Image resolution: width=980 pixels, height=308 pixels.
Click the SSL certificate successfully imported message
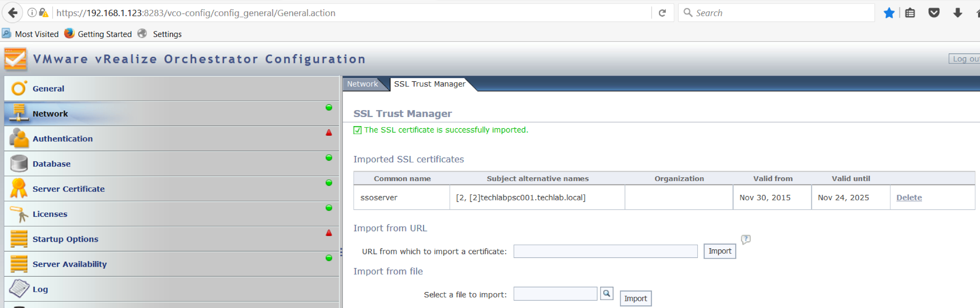coord(446,130)
